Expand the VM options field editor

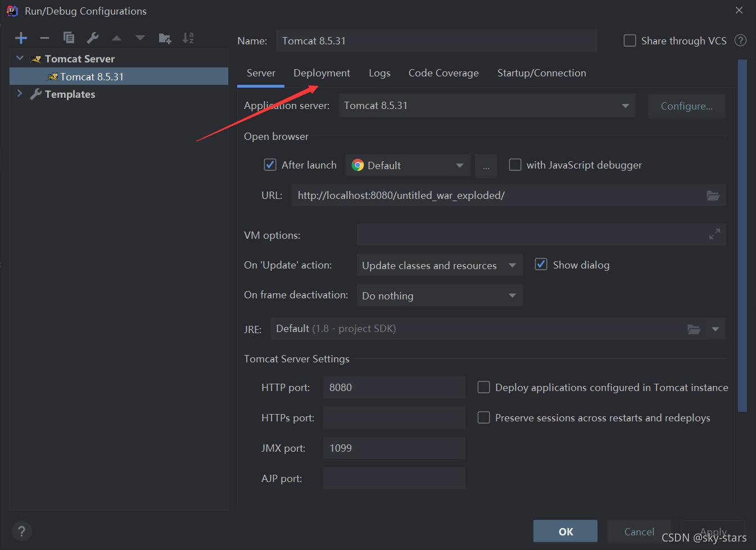[714, 234]
